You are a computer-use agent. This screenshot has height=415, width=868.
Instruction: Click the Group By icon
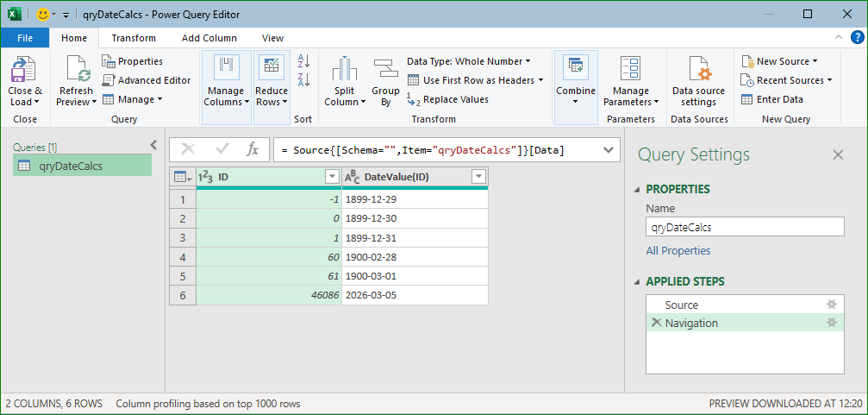385,69
